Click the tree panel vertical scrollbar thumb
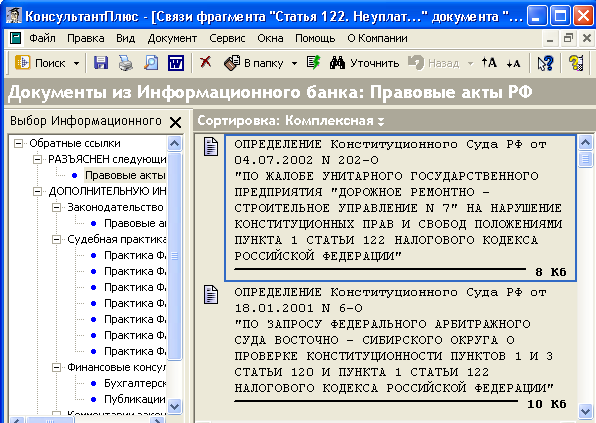This screenshot has width=596, height=423. [174, 256]
